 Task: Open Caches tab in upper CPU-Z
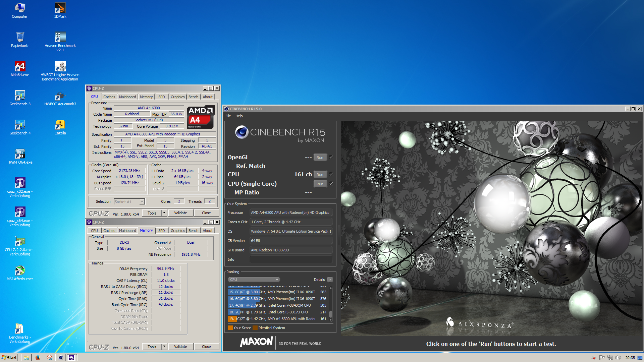[x=109, y=97]
